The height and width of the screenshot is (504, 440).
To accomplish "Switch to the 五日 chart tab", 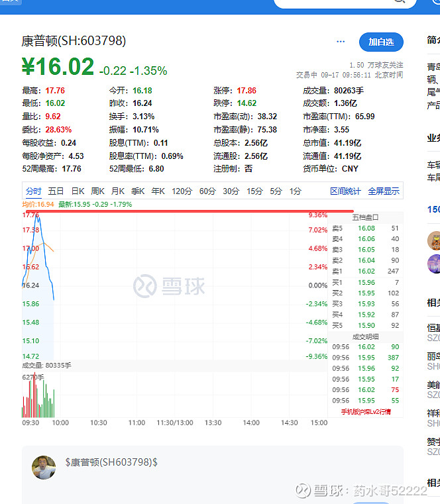I will 56,191.
